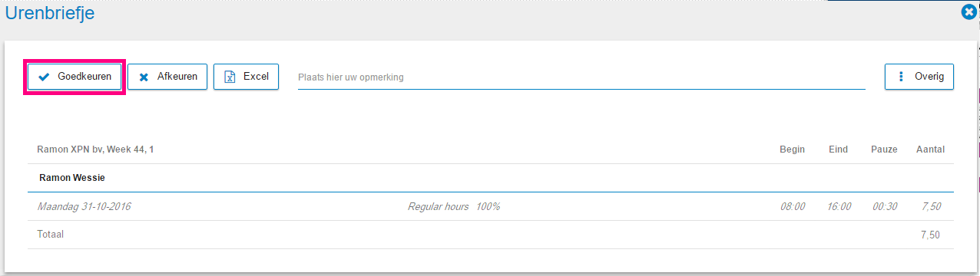Click the 08:00 begin time value
980x276 pixels.
click(793, 207)
